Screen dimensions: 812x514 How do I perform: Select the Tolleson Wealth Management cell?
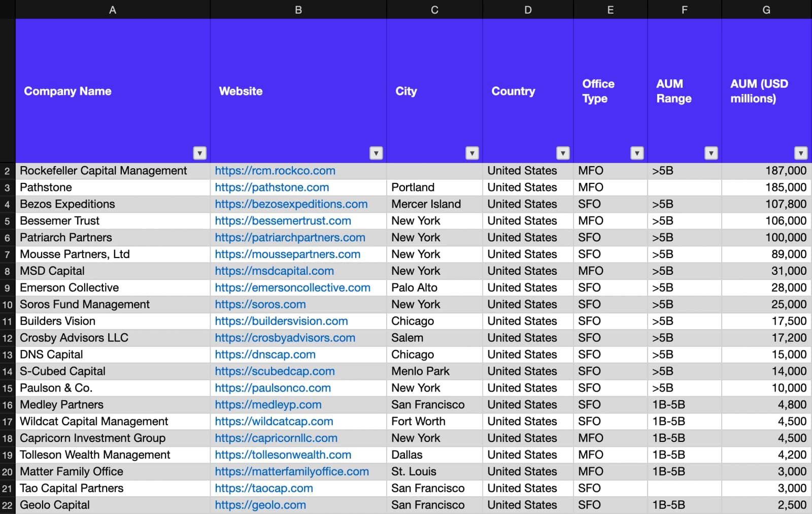coord(113,455)
